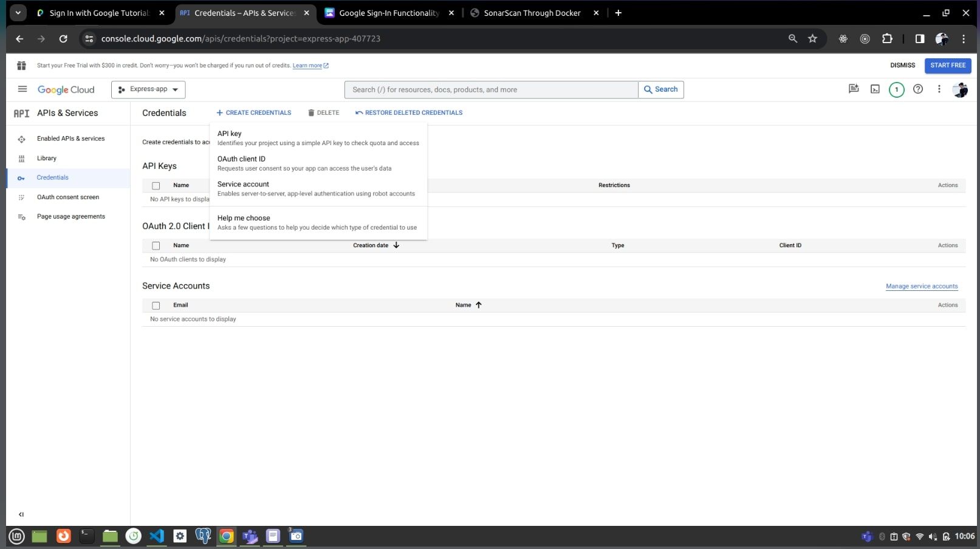Open the React DevTools extension icon
The height and width of the screenshot is (549, 980).
tap(843, 38)
